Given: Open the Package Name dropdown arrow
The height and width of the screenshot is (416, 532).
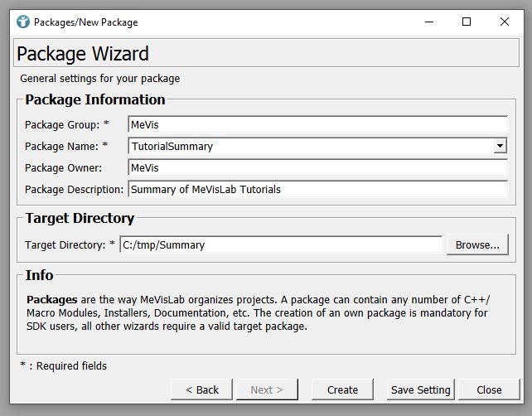Looking at the screenshot, I should (x=500, y=146).
